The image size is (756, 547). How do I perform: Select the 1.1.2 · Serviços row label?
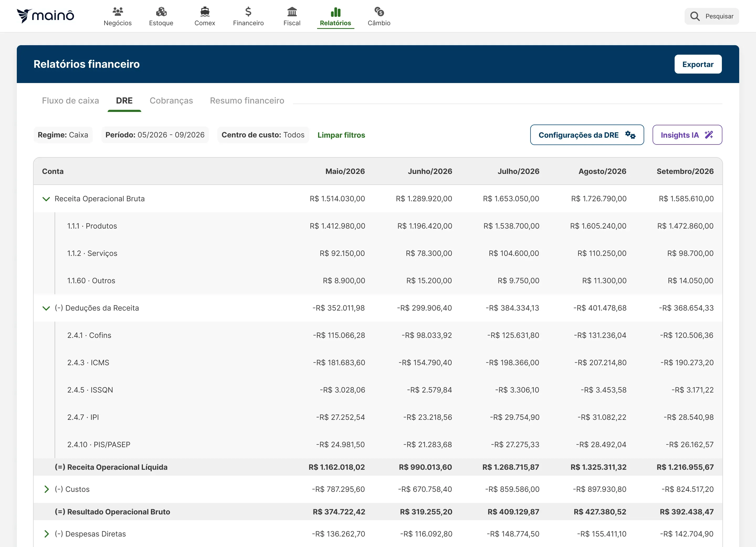(92, 254)
